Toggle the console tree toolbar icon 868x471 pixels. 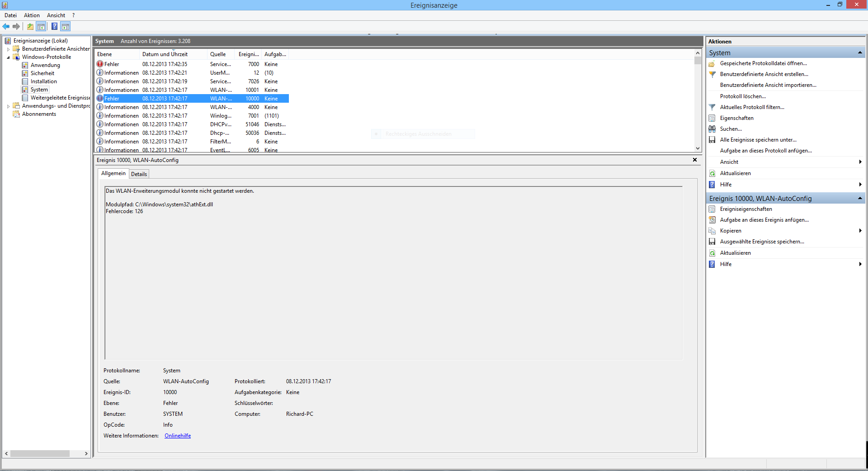coord(41,27)
